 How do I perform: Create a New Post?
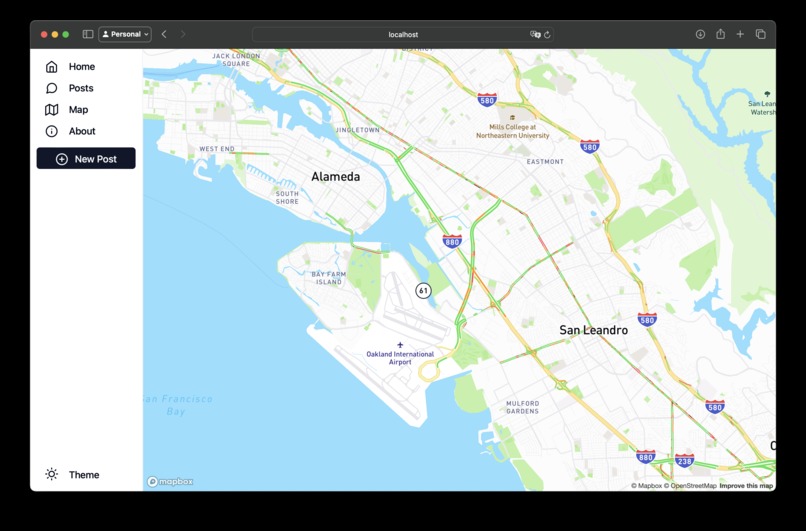pos(86,158)
